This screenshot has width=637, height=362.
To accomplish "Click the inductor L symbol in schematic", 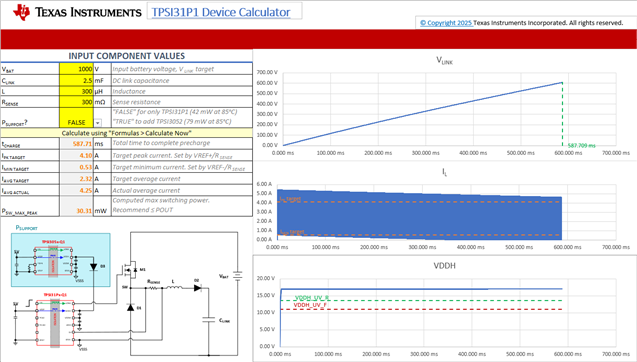I will 175,288.
